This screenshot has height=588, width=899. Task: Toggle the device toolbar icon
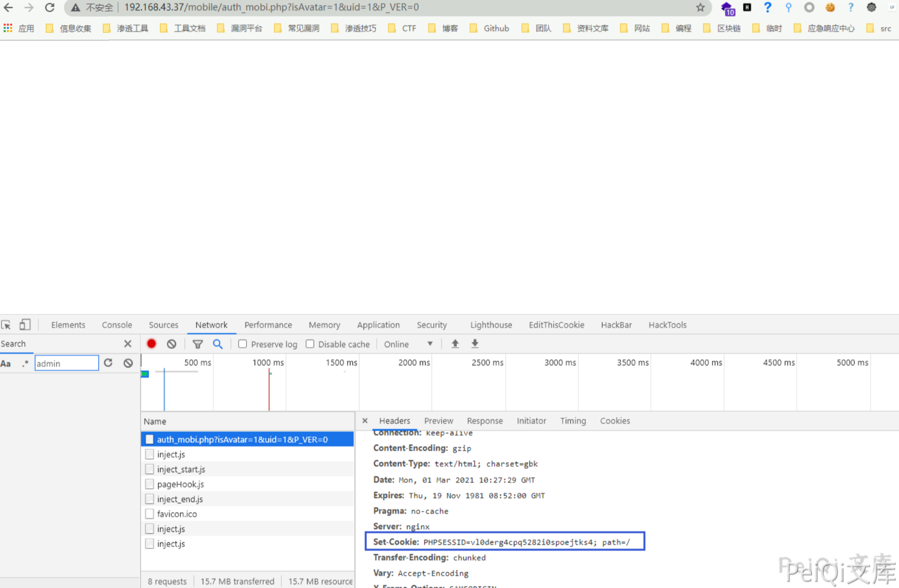tap(25, 325)
